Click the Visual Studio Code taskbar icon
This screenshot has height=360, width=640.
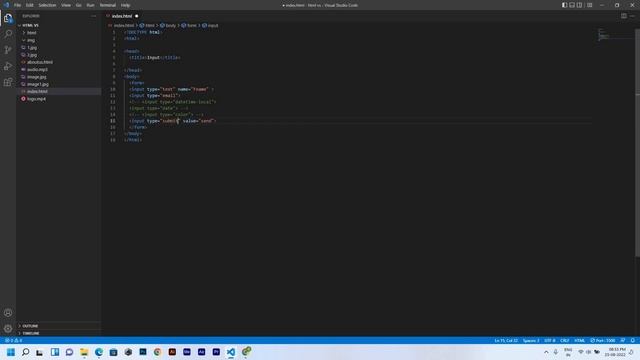231,352
